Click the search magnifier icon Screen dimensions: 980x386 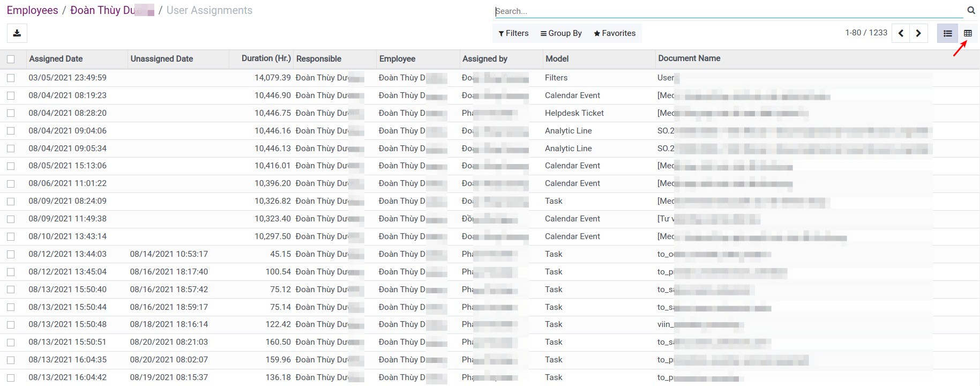click(971, 10)
